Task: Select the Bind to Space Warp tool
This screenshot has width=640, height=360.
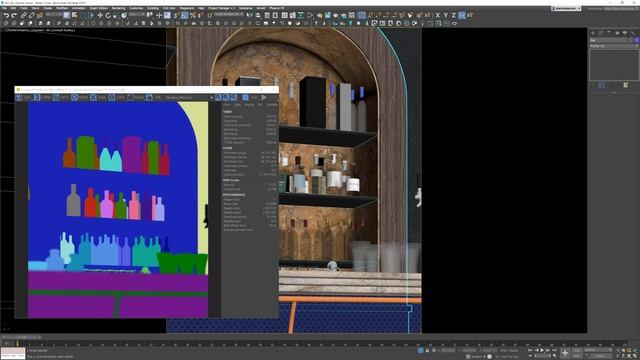Action: (x=40, y=15)
